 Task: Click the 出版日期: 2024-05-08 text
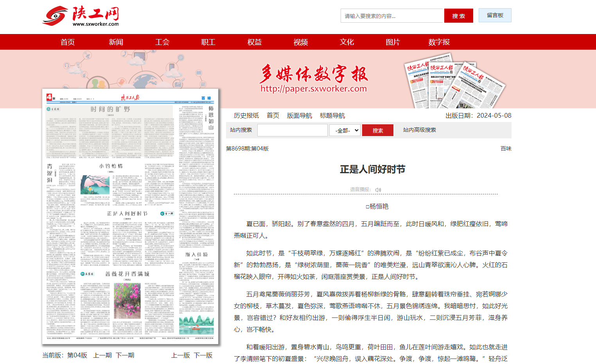(478, 115)
